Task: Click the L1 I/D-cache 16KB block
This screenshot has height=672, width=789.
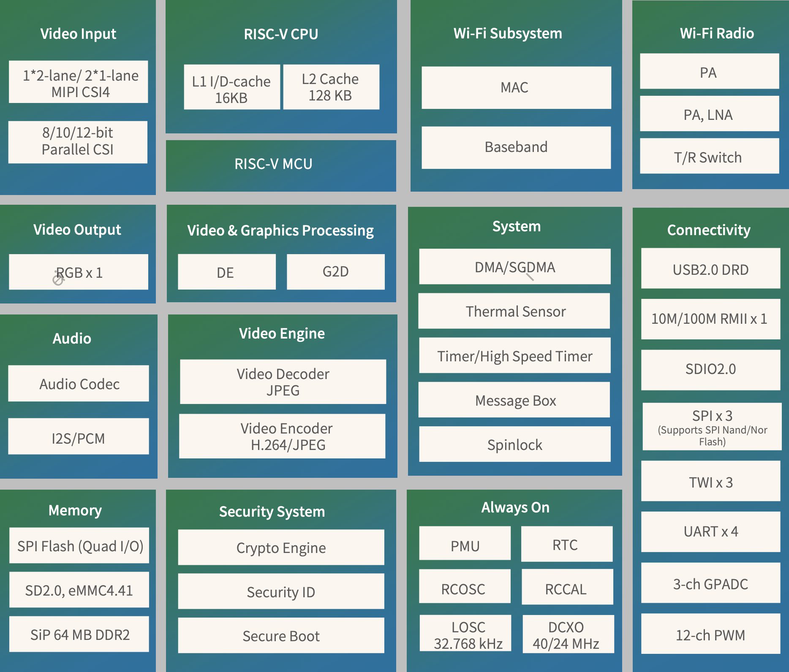Action: pos(231,88)
